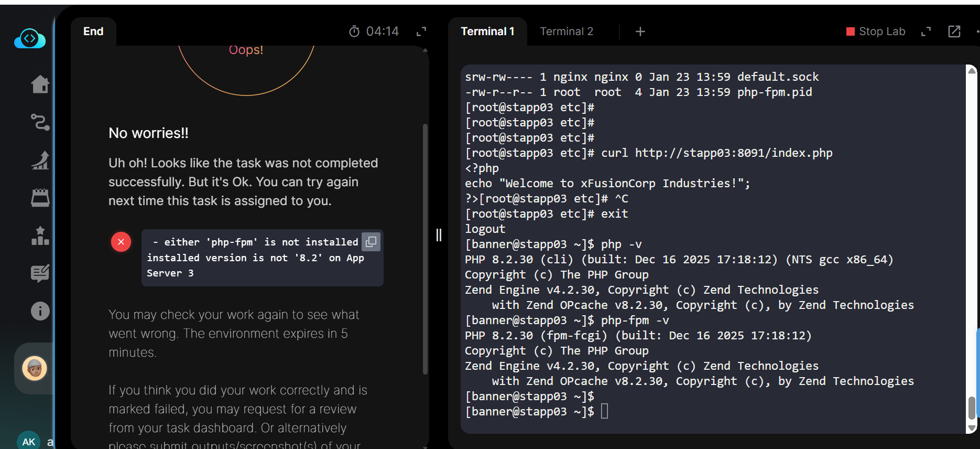Open the leaderboard podium icon
This screenshot has width=980, height=449.
[x=40, y=236]
